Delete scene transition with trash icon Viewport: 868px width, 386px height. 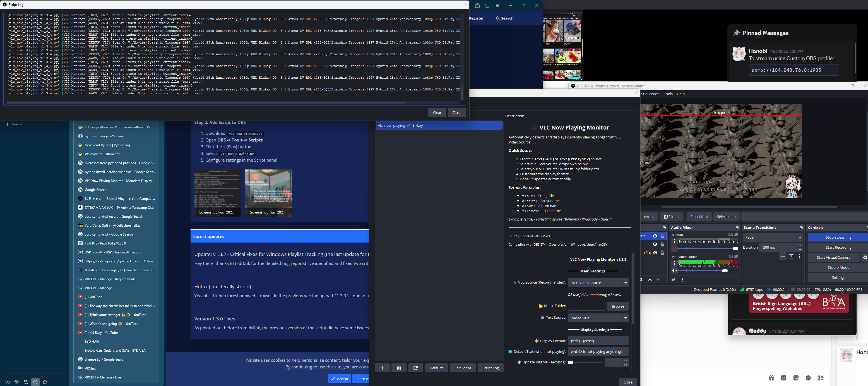pyautogui.click(x=792, y=256)
